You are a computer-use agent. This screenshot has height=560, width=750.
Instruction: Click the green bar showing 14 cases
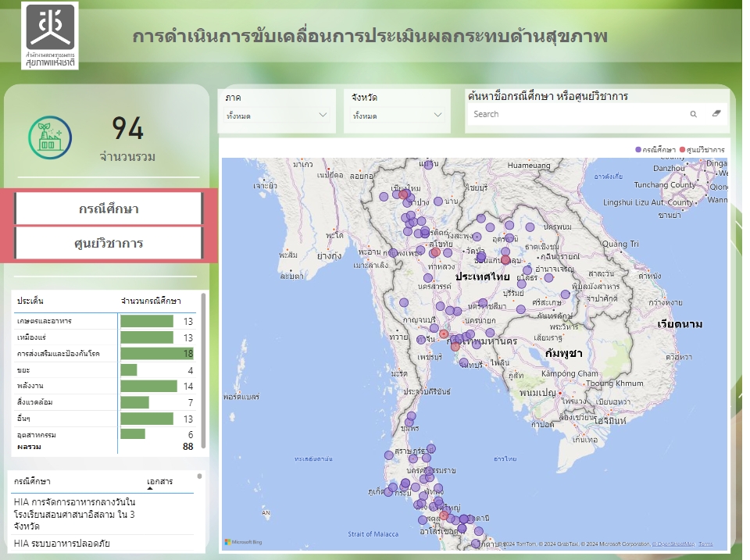148,386
